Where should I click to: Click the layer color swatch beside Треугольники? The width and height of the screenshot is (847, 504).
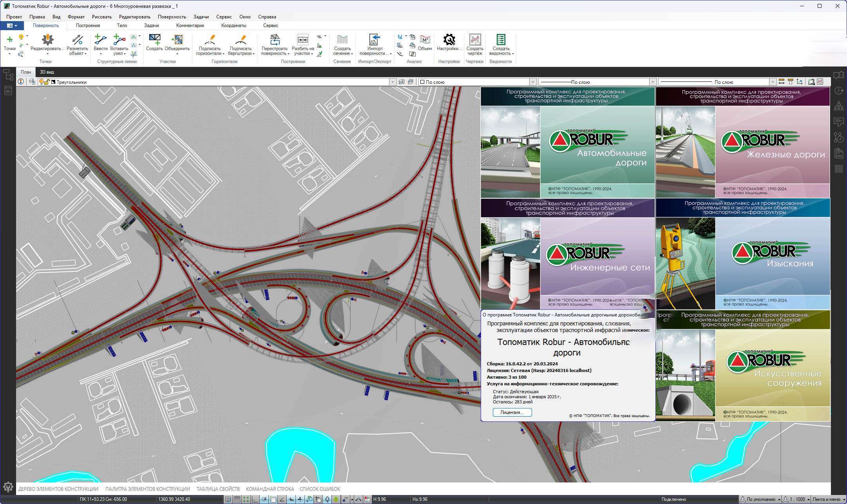pyautogui.click(x=53, y=82)
